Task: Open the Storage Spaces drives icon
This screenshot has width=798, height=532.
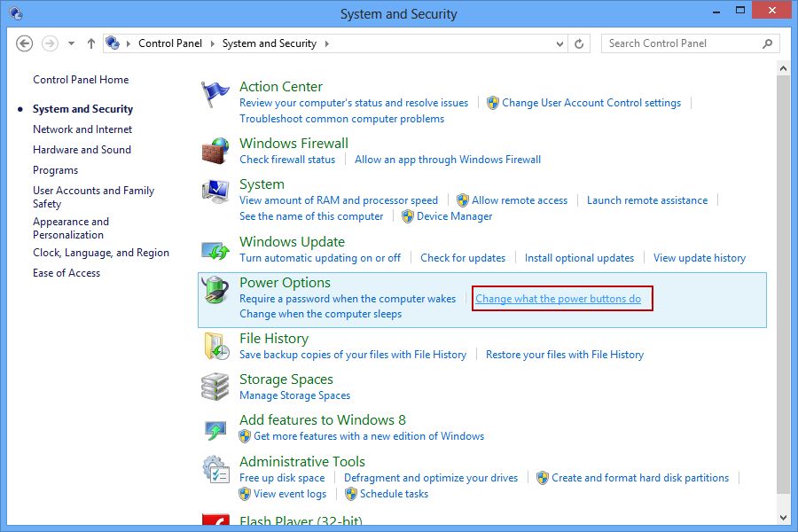Action: [215, 387]
